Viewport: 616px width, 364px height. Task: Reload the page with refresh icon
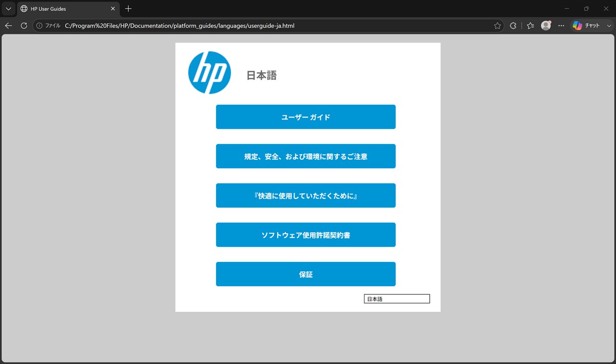[24, 26]
